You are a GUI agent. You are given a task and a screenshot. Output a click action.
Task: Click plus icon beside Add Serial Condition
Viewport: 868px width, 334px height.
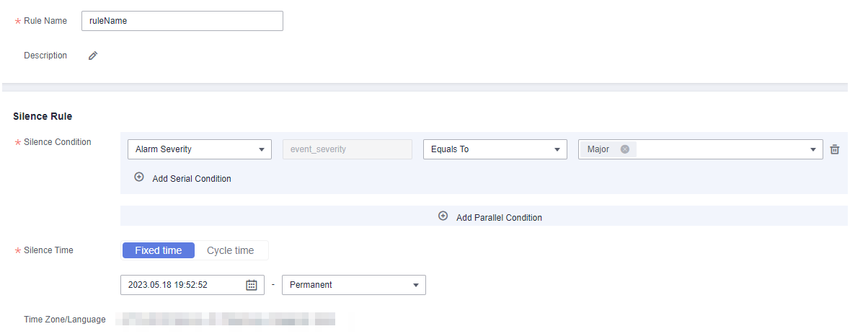tap(139, 177)
